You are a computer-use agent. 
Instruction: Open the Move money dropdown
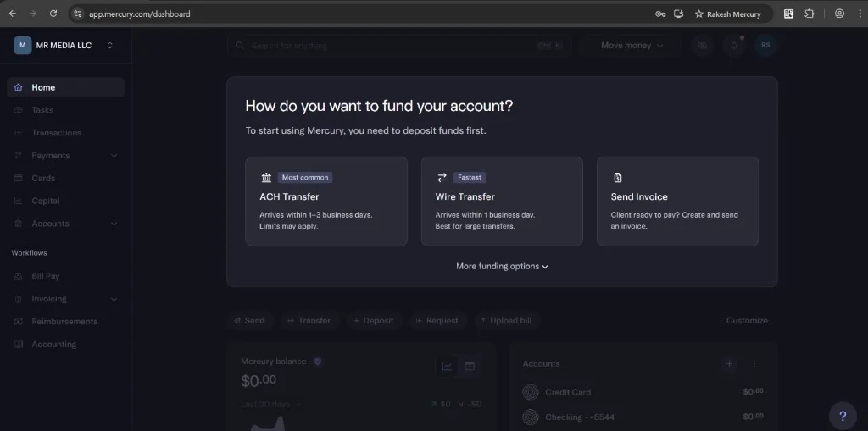[632, 46]
